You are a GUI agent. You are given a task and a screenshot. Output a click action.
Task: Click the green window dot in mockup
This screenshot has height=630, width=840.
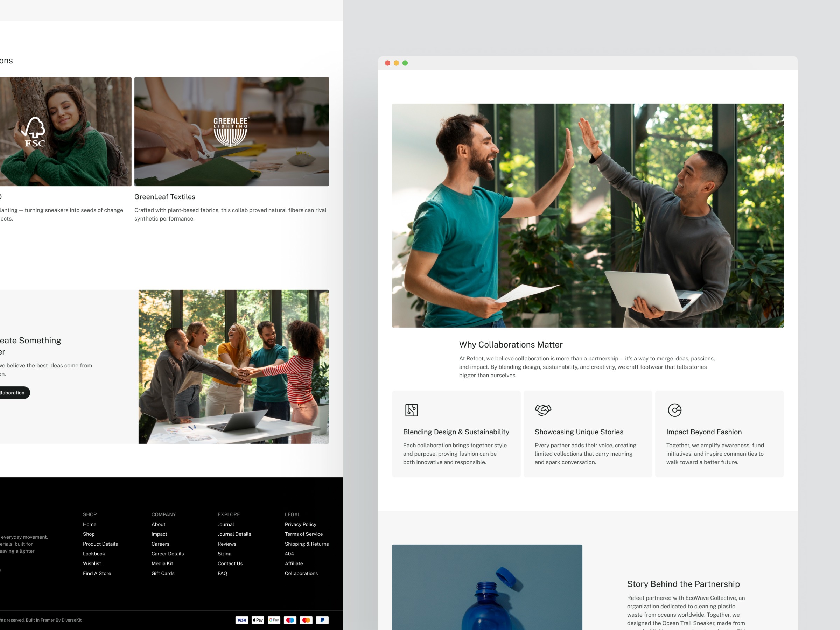click(x=405, y=63)
